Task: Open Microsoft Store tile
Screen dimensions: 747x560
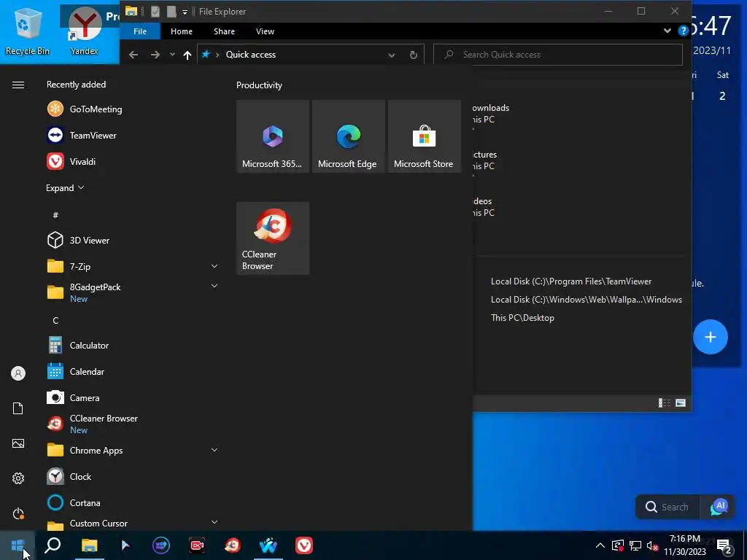Action: [424, 136]
